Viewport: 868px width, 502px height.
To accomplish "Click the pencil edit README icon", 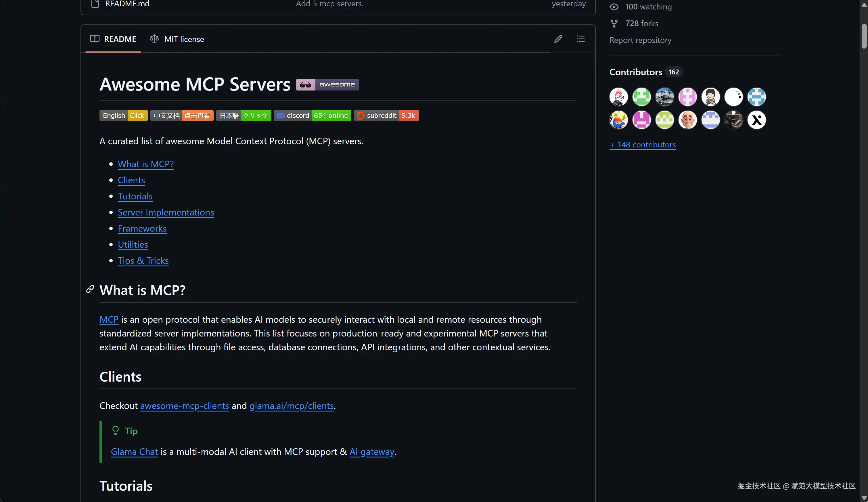I will click(558, 39).
